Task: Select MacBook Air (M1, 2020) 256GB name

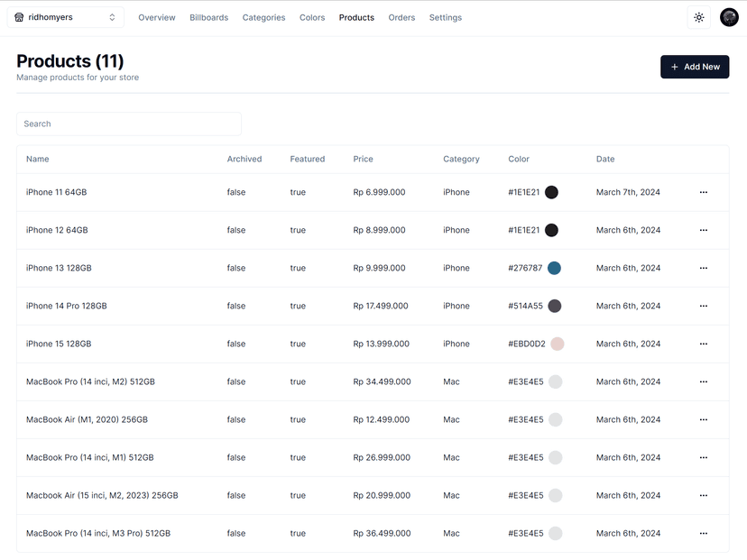Action: coord(87,419)
